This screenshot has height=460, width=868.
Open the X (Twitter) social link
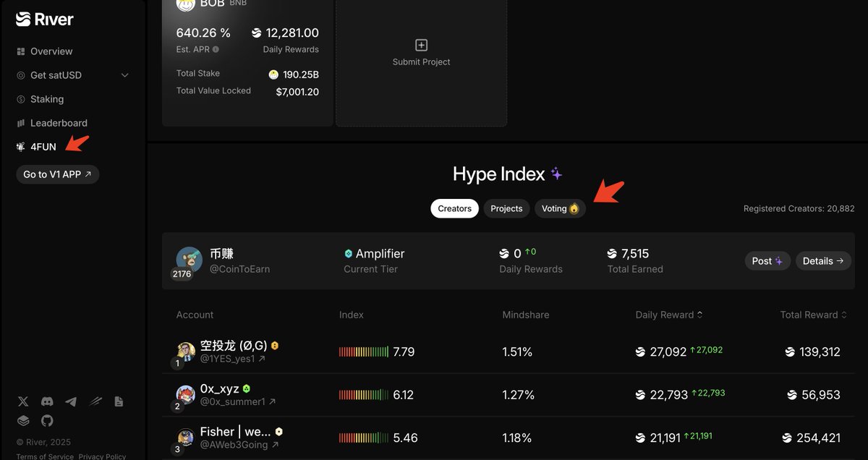coord(23,401)
